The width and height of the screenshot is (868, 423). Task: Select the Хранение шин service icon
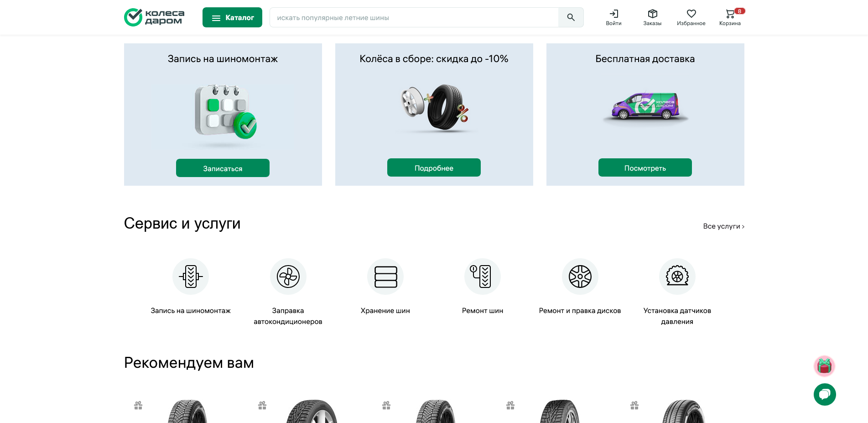tap(385, 277)
